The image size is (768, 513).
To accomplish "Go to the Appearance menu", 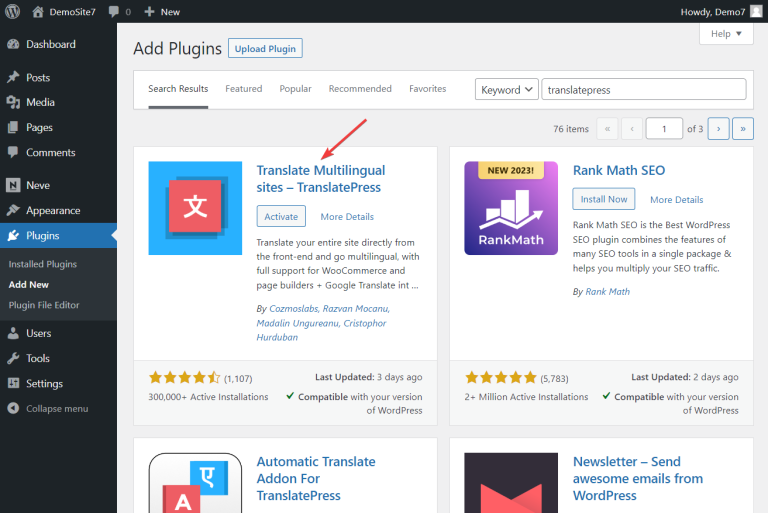I will point(53,211).
